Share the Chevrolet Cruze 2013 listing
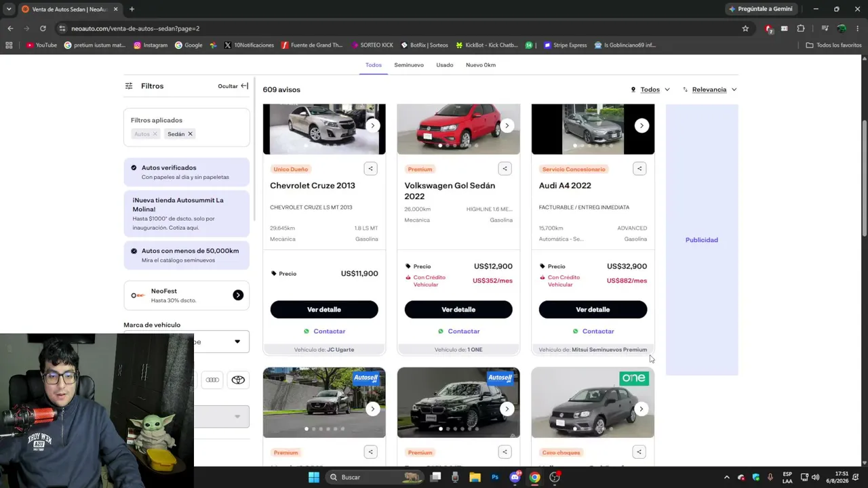Viewport: 868px width, 488px height. 370,169
